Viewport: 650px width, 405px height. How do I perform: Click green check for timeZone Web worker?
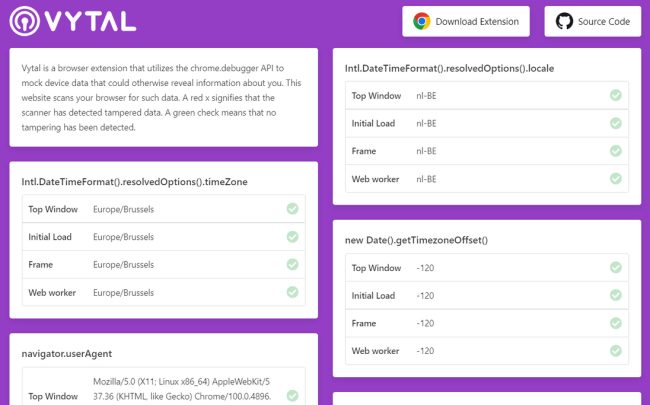click(292, 292)
